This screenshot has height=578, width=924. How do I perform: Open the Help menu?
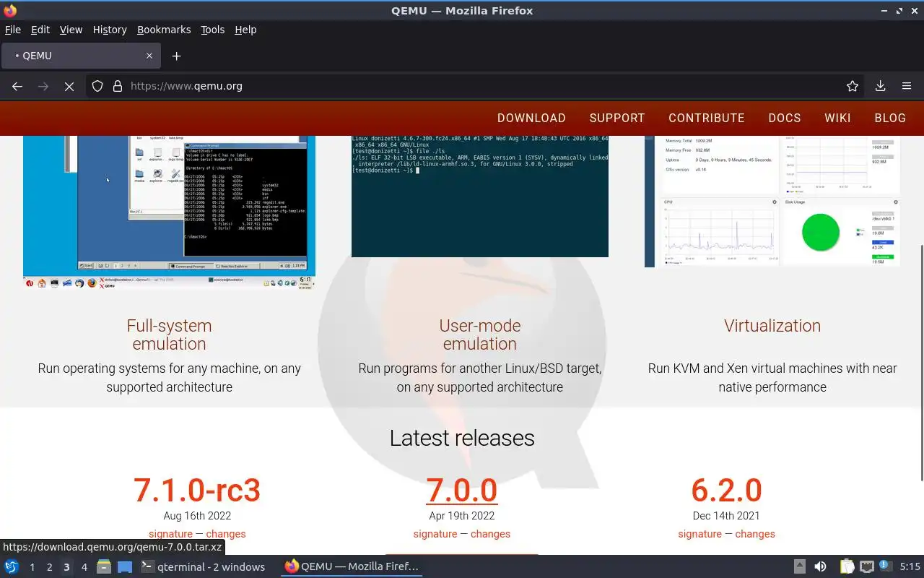coord(245,30)
